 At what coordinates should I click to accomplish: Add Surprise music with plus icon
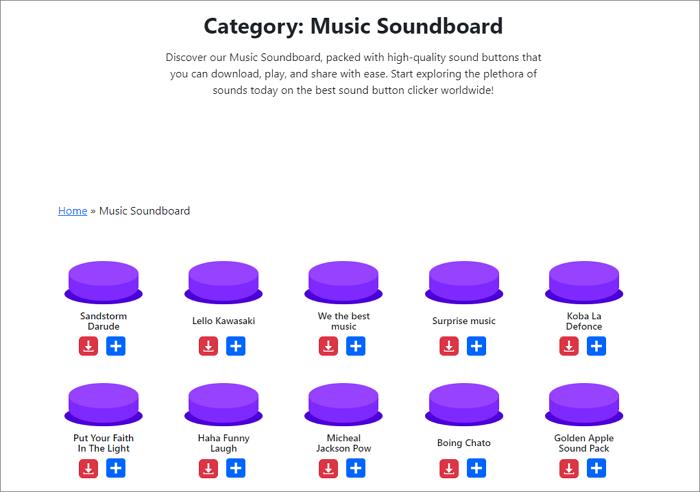click(476, 346)
